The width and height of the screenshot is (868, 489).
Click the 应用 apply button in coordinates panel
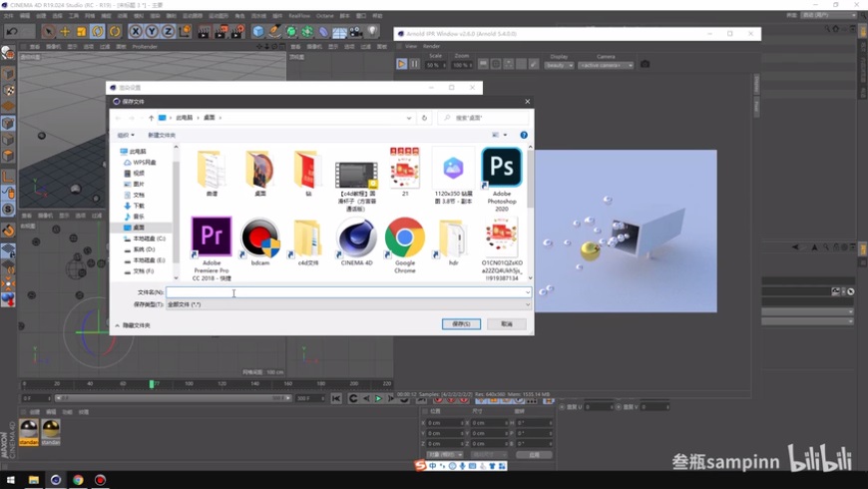pos(534,455)
